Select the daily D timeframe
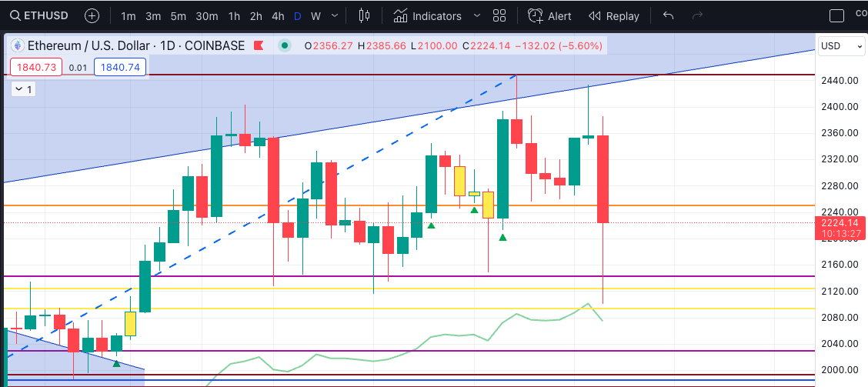The height and width of the screenshot is (387, 868). [297, 16]
